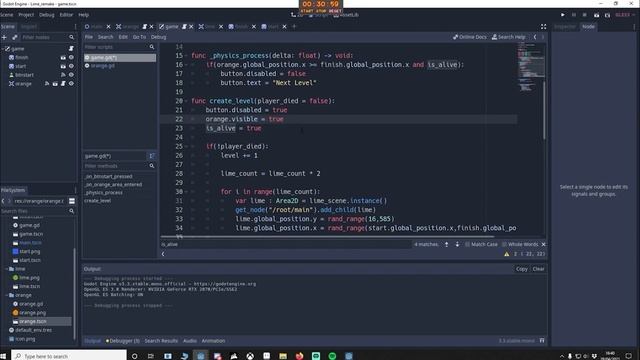Toggle visibility of the btnstart node
Viewport: 640px width, 360px height.
[71, 75]
